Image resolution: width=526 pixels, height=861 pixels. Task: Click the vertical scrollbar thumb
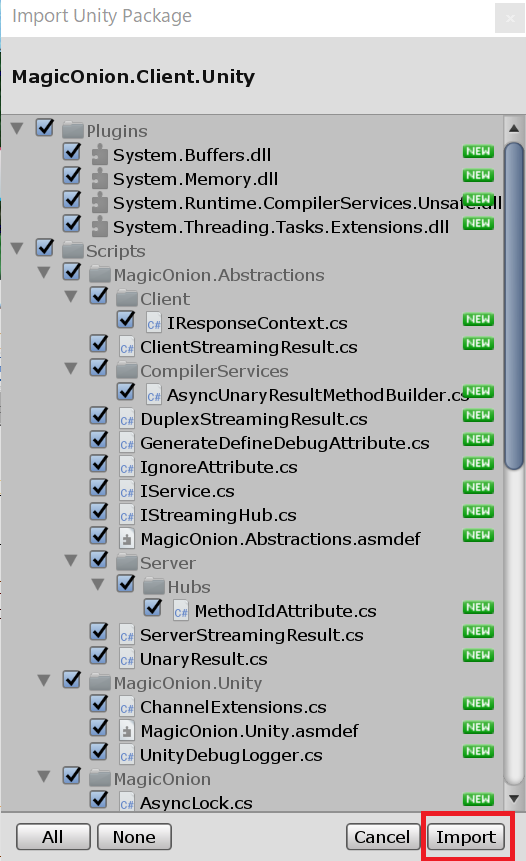click(514, 306)
